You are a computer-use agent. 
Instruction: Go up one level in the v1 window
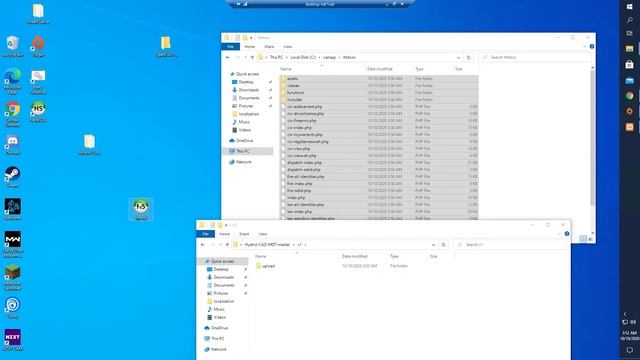tap(227, 245)
